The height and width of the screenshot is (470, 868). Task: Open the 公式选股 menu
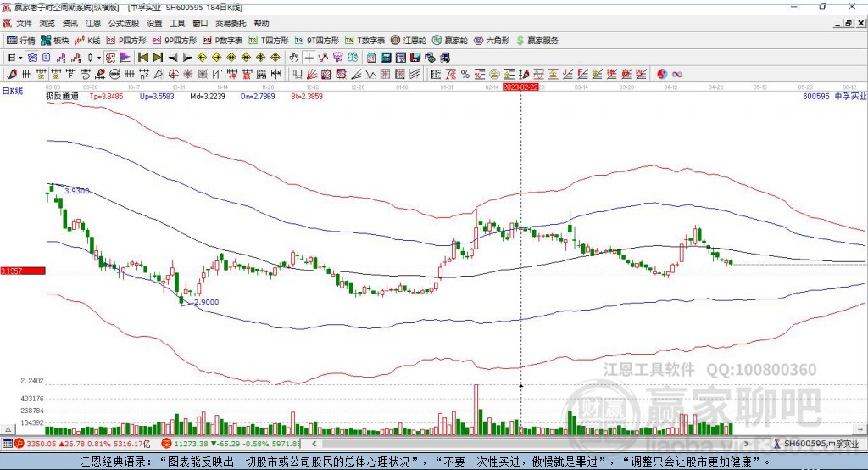(x=124, y=23)
